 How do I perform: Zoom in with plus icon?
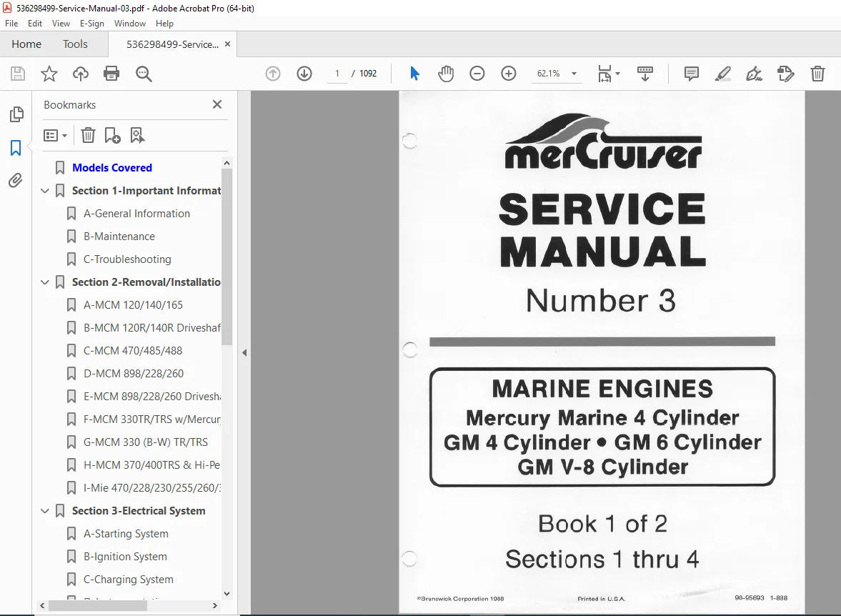tap(509, 74)
